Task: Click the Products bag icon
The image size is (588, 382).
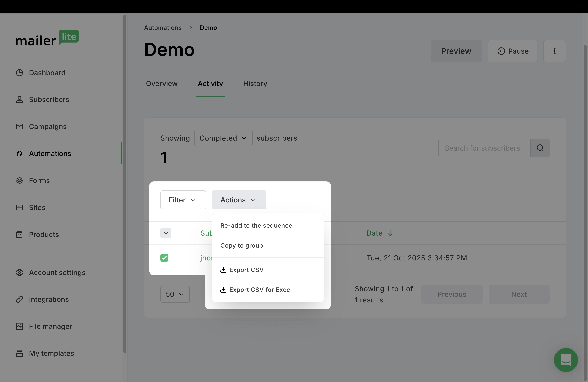Action: pos(20,234)
